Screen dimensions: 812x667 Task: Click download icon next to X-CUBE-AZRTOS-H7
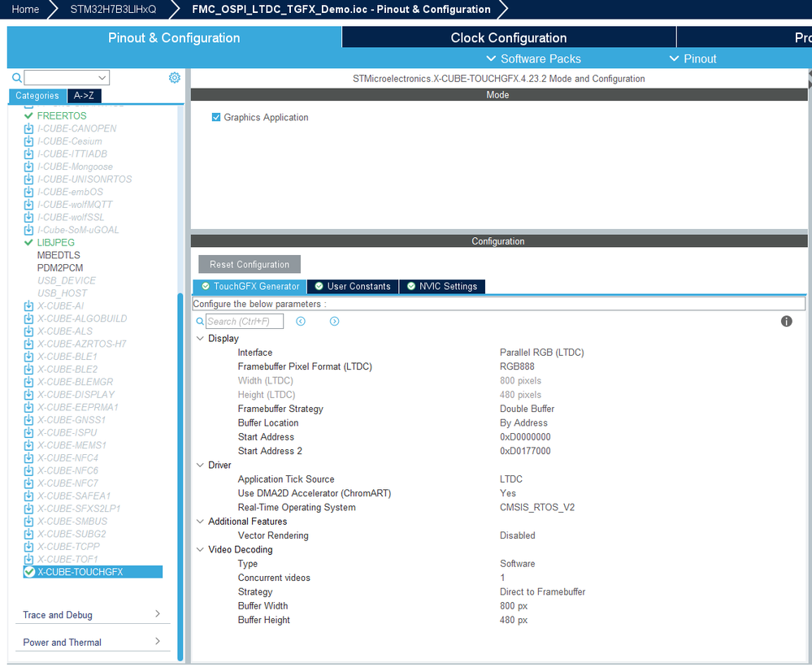click(x=29, y=344)
